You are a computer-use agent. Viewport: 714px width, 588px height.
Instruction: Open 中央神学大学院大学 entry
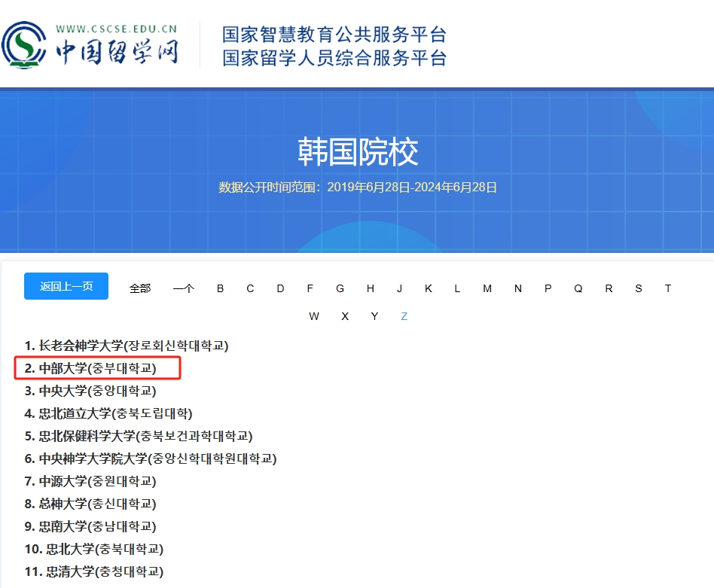pos(151,459)
